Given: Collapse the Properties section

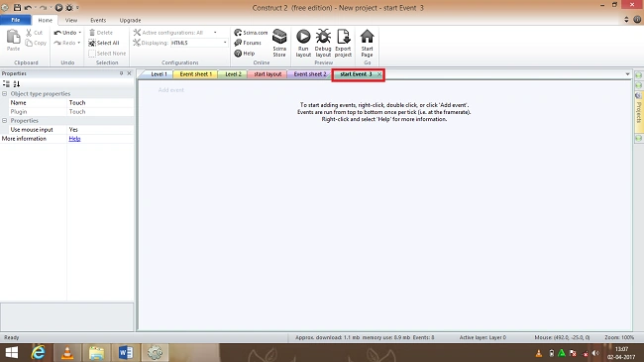Looking at the screenshot, I should click(5, 121).
